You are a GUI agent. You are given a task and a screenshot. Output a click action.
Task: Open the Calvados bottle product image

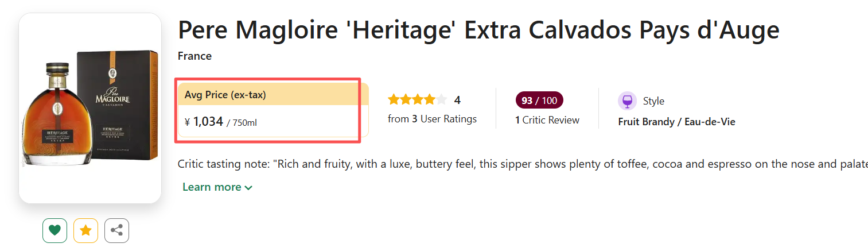pos(90,108)
